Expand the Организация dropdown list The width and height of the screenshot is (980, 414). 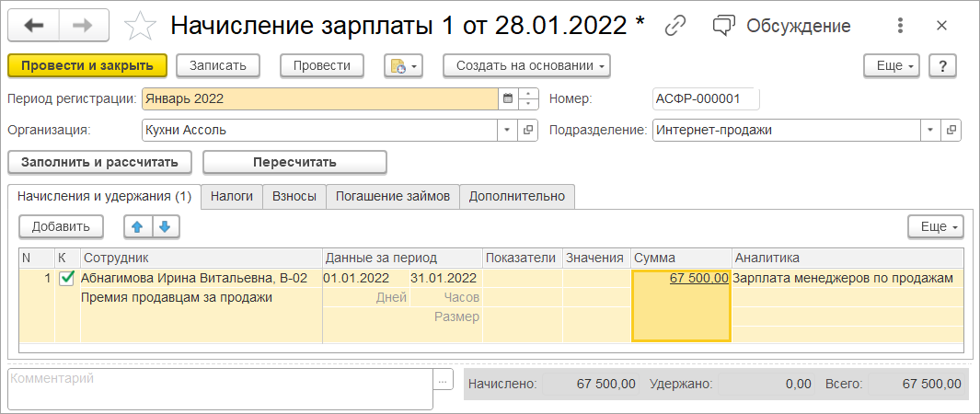[x=507, y=130]
